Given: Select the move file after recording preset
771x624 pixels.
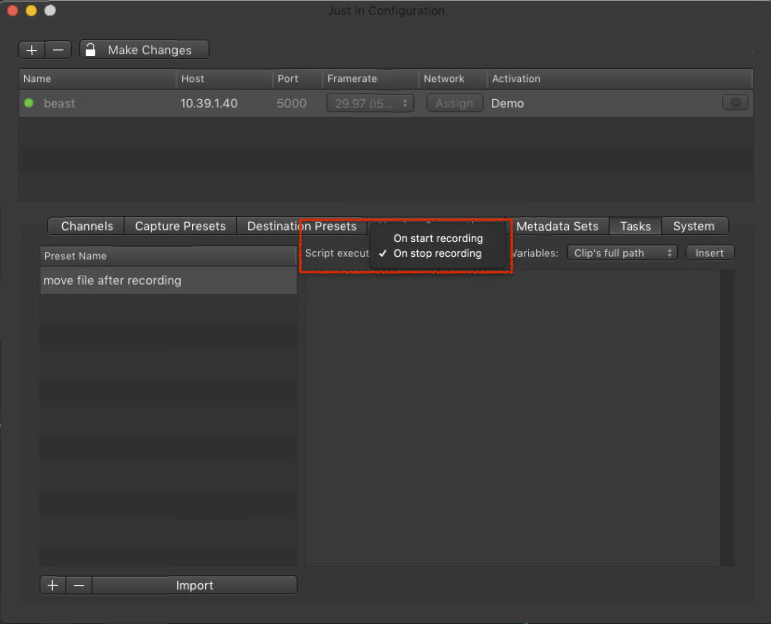Looking at the screenshot, I should click(x=168, y=280).
